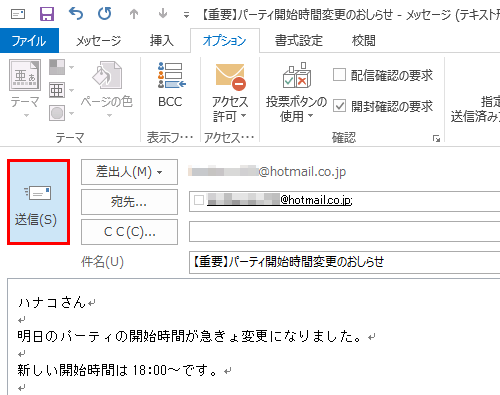Click the 指定 送信済み save sent item option

[x=475, y=109]
